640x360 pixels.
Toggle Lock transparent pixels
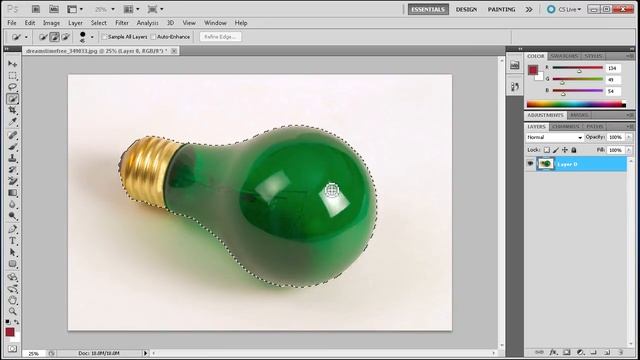(547, 150)
